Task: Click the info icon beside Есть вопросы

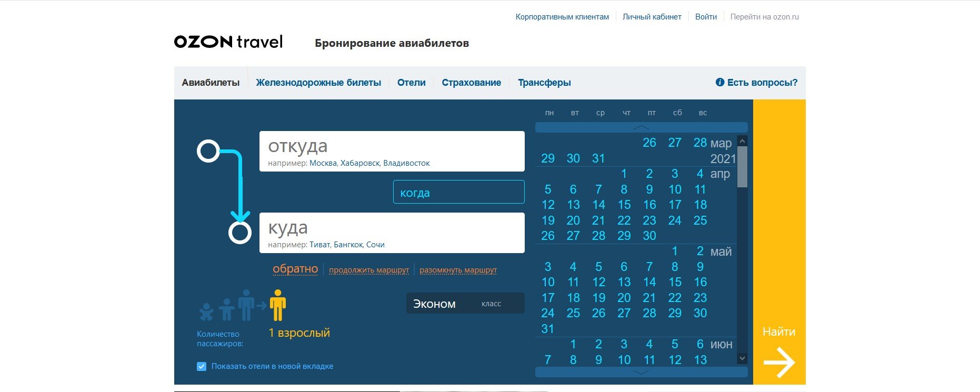Action: point(719,82)
